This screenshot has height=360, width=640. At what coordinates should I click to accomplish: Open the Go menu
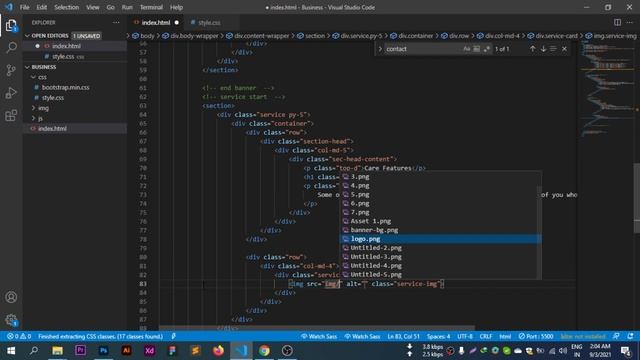111,7
